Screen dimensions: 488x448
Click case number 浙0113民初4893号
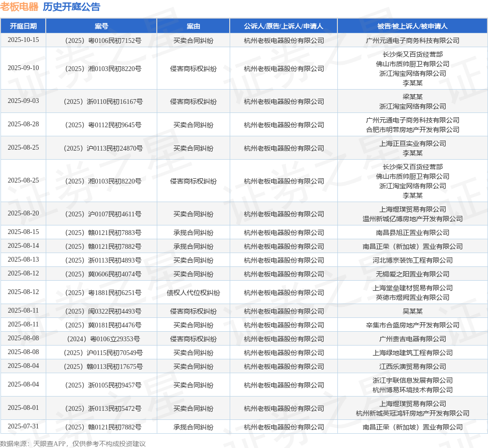tap(103, 260)
